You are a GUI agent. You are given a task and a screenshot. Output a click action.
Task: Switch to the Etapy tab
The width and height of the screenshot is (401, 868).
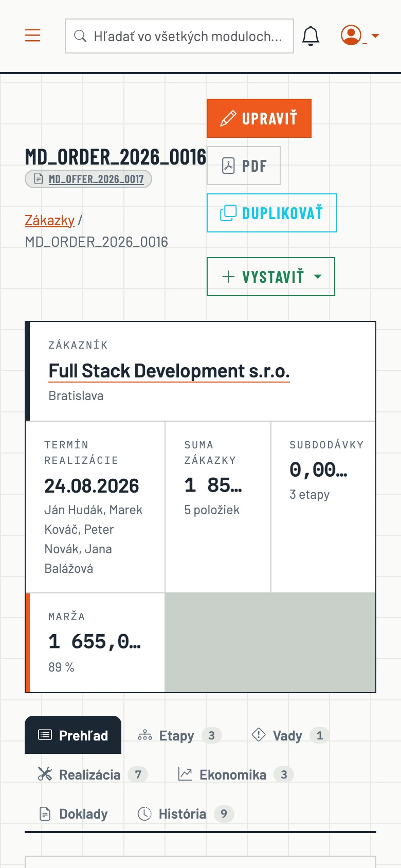point(180,735)
